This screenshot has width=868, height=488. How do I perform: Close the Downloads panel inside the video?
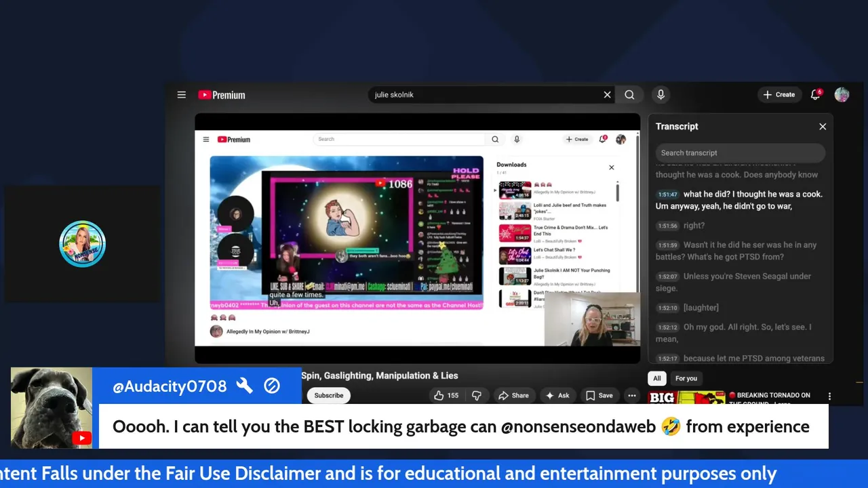[x=611, y=167]
